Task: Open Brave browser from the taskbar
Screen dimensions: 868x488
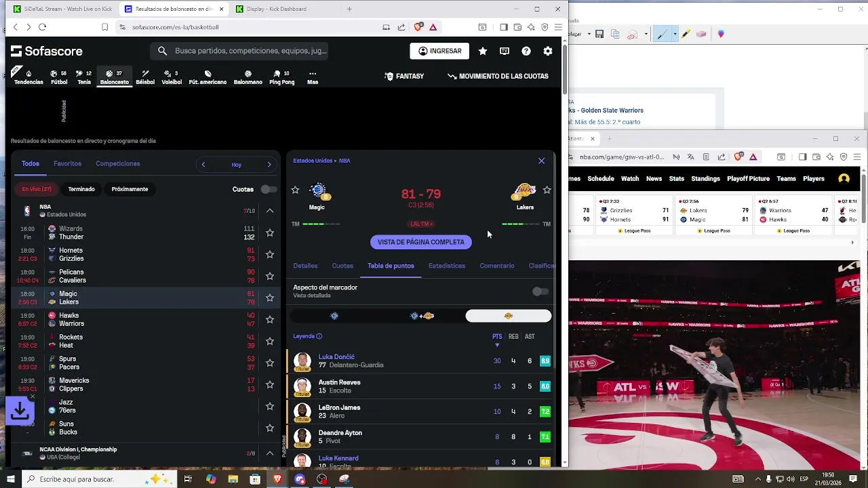Action: point(277,479)
